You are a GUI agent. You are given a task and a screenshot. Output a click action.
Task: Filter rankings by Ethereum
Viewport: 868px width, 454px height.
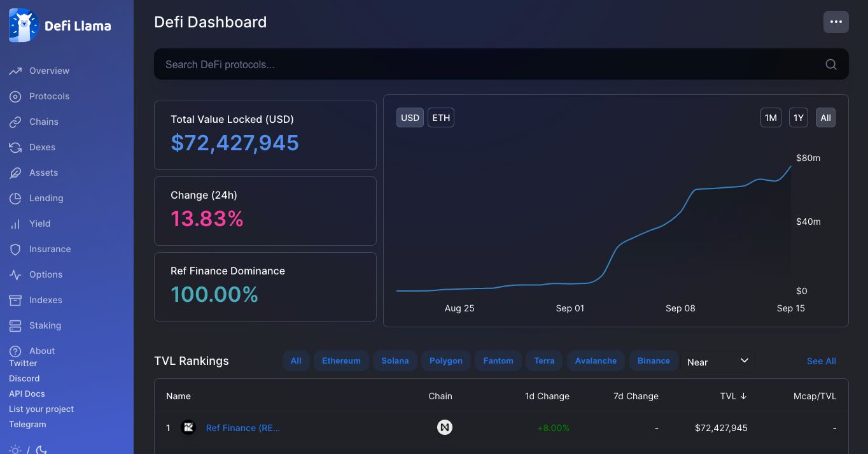(x=341, y=360)
